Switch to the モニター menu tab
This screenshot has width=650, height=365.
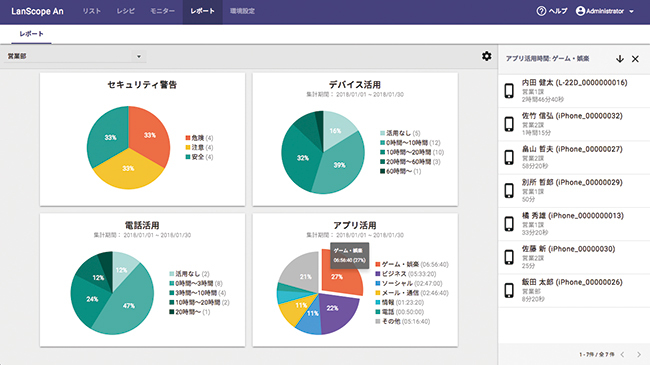162,11
